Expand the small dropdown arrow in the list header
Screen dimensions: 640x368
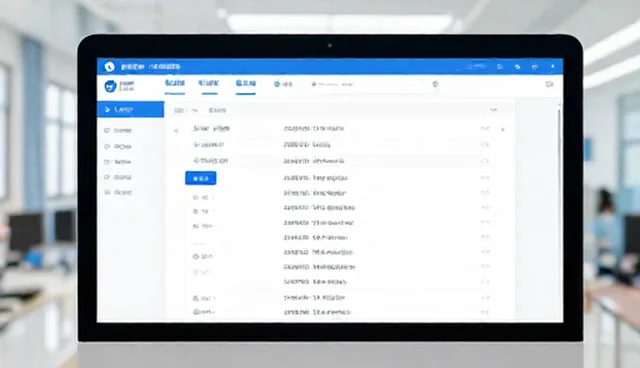click(x=195, y=111)
